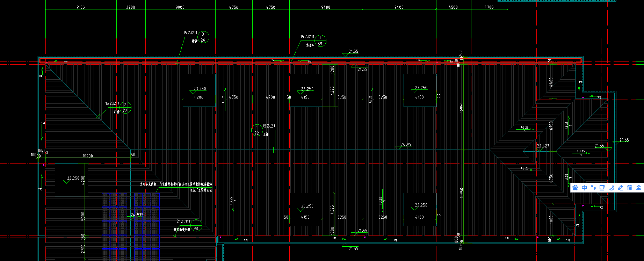Screen dimensions: 644x261
Task: Click detail circle 2 over 22
Action: click(125, 108)
